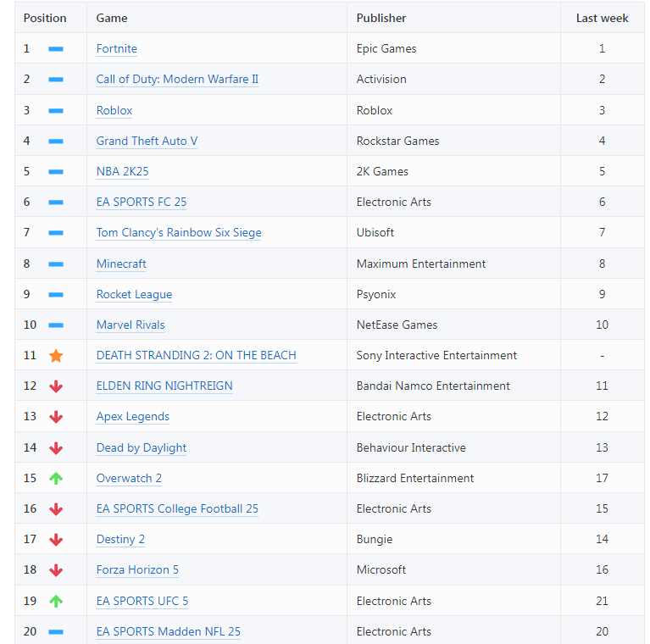
Task: Open the Overwatch 2 link
Action: pyautogui.click(x=129, y=478)
